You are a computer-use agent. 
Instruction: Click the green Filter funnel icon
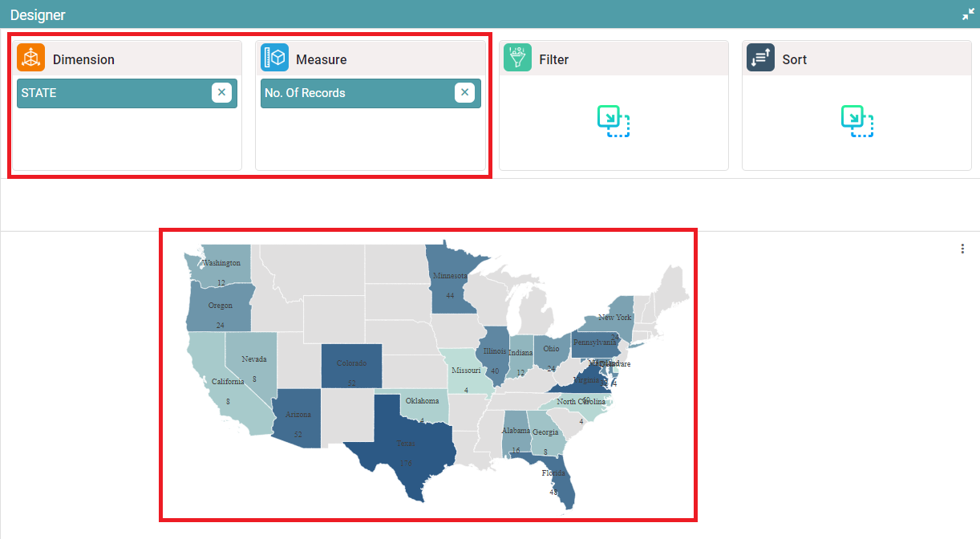[517, 59]
